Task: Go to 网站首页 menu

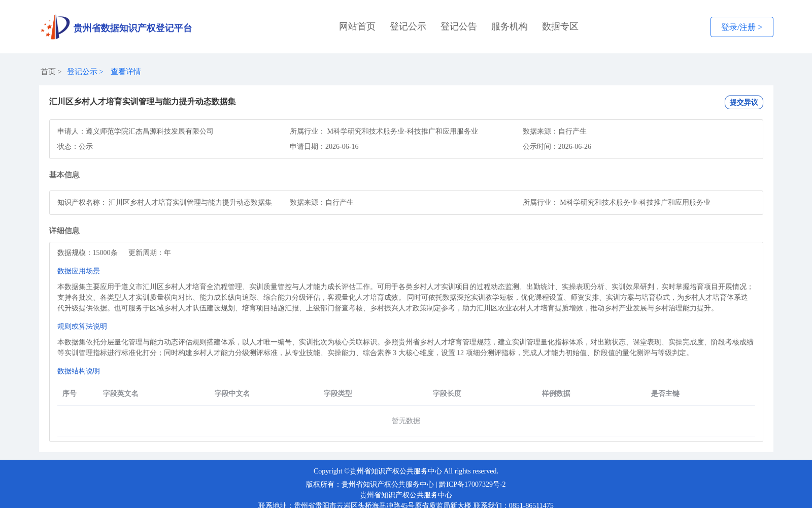Action: click(357, 26)
